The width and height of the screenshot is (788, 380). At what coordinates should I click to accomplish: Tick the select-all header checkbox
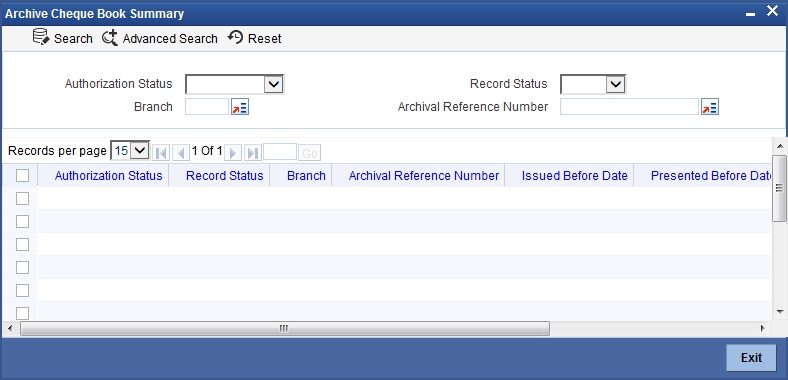(x=23, y=175)
